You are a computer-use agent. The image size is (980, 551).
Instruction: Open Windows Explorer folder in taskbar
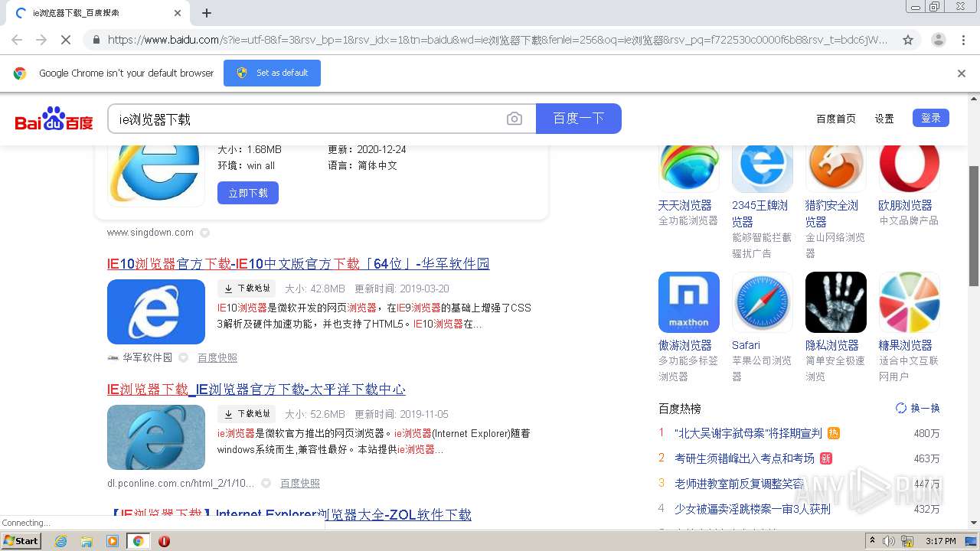[87, 541]
